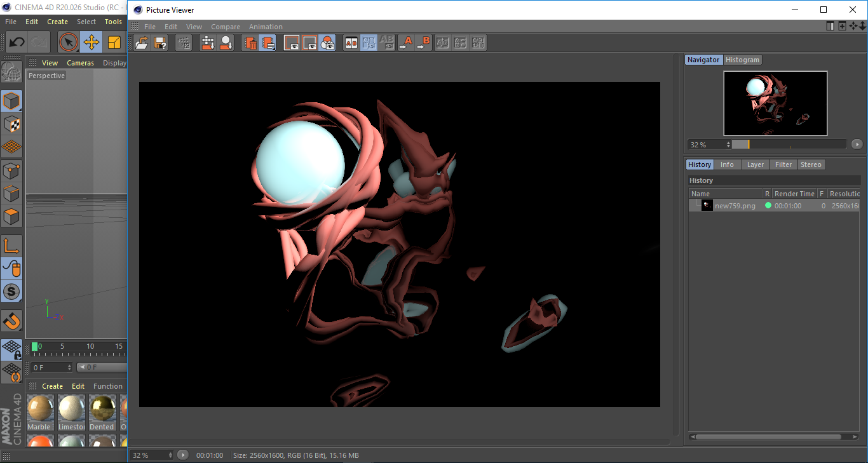Click the last greyed AB icon in toolbar
868x463 pixels.
click(478, 43)
